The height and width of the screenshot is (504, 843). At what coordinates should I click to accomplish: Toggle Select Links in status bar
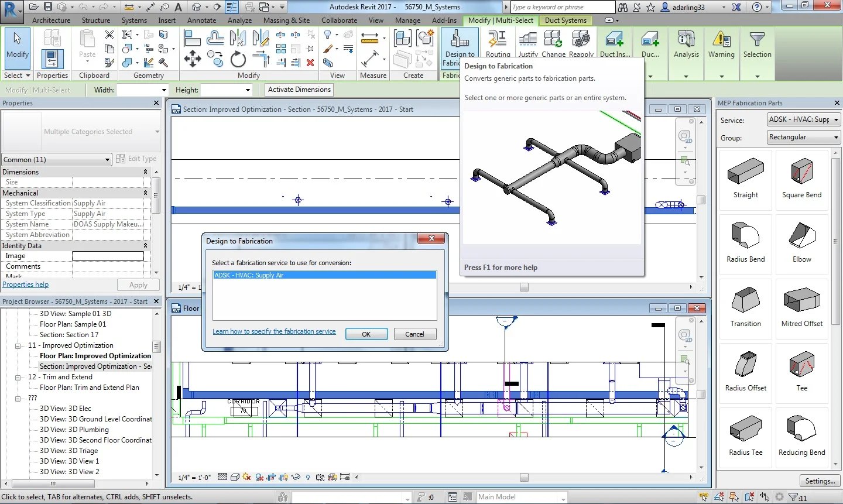pos(704,497)
